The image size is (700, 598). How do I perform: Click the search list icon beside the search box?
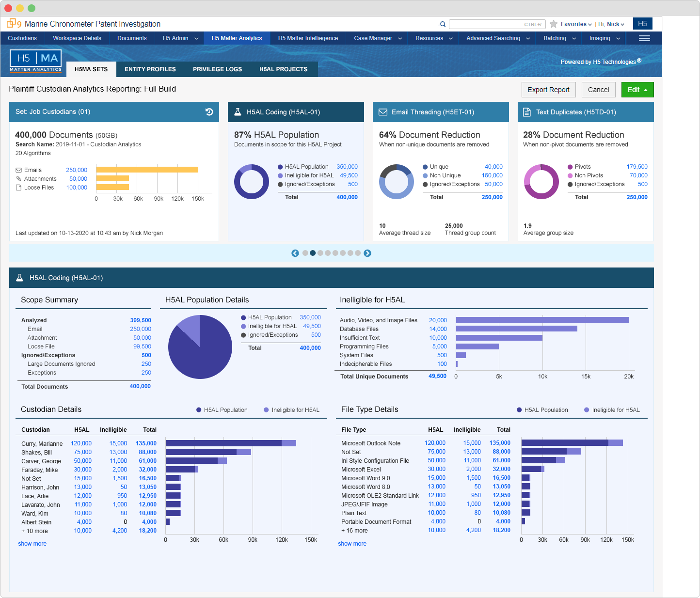(x=441, y=24)
